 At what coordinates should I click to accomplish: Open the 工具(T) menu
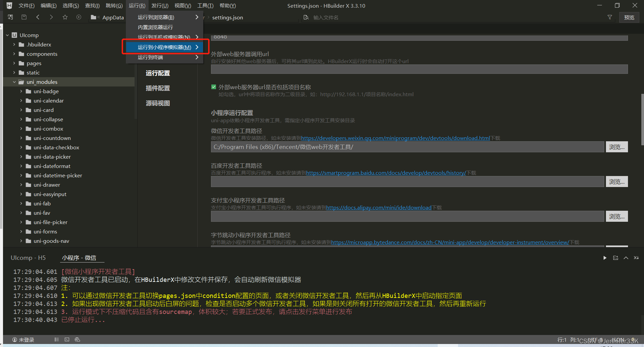coord(205,6)
